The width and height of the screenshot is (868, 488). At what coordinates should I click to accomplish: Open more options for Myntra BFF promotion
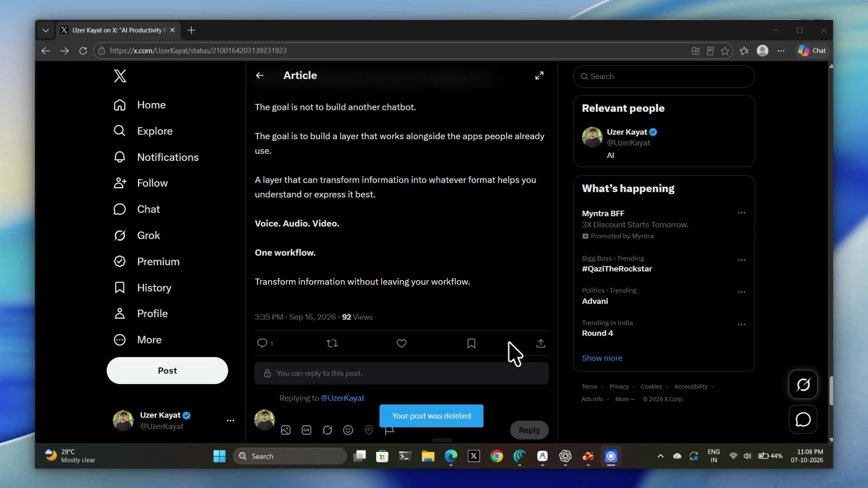coord(741,213)
